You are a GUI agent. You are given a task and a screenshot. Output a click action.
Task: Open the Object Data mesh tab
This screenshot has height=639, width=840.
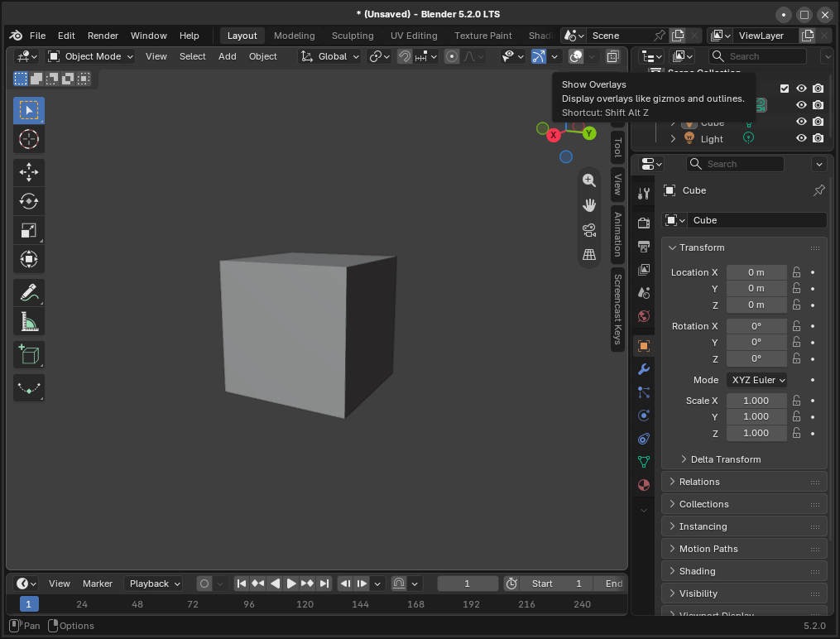click(x=643, y=462)
